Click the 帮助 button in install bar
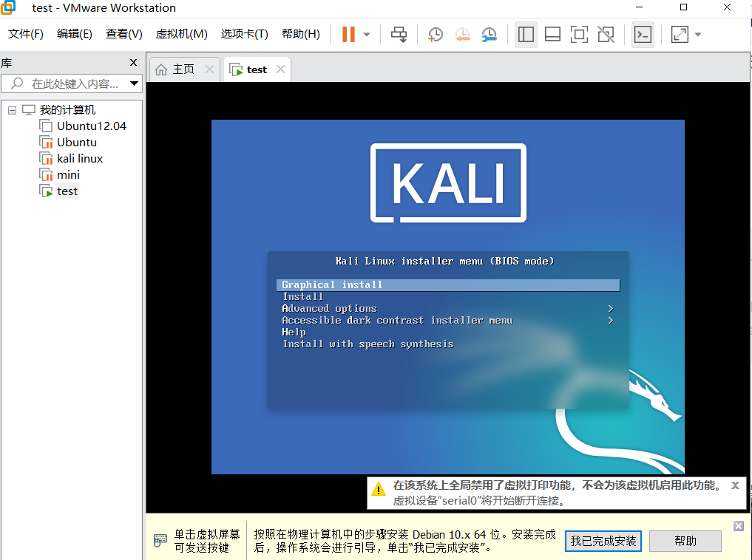 [x=685, y=542]
